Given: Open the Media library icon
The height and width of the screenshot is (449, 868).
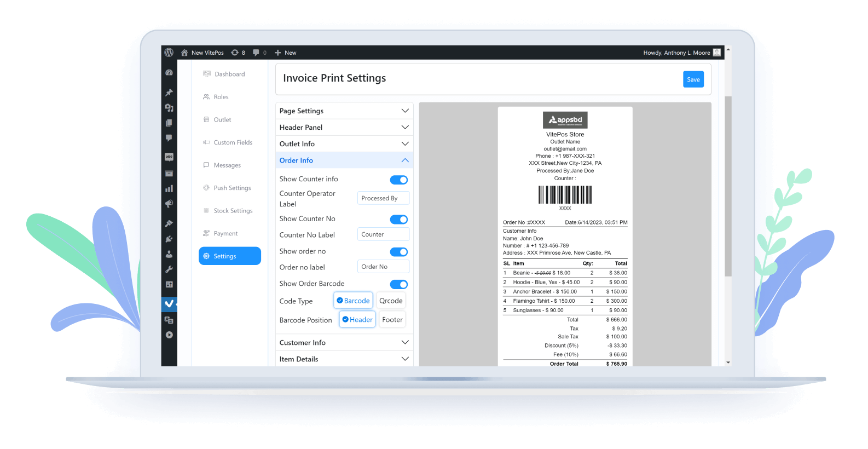Looking at the screenshot, I should (169, 108).
